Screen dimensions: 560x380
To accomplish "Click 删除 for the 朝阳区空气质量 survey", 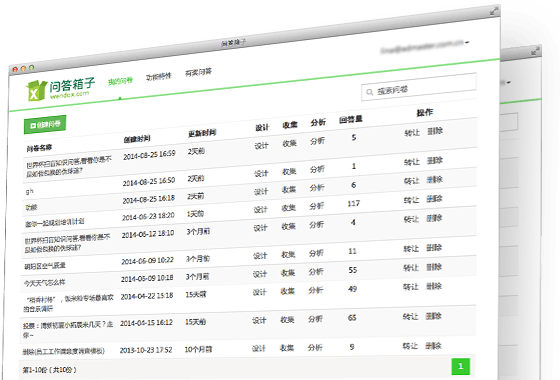I will tap(434, 248).
